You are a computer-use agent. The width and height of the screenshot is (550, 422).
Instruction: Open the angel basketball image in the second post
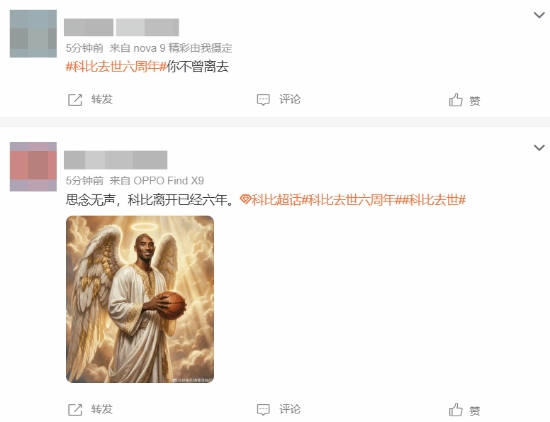pos(140,299)
